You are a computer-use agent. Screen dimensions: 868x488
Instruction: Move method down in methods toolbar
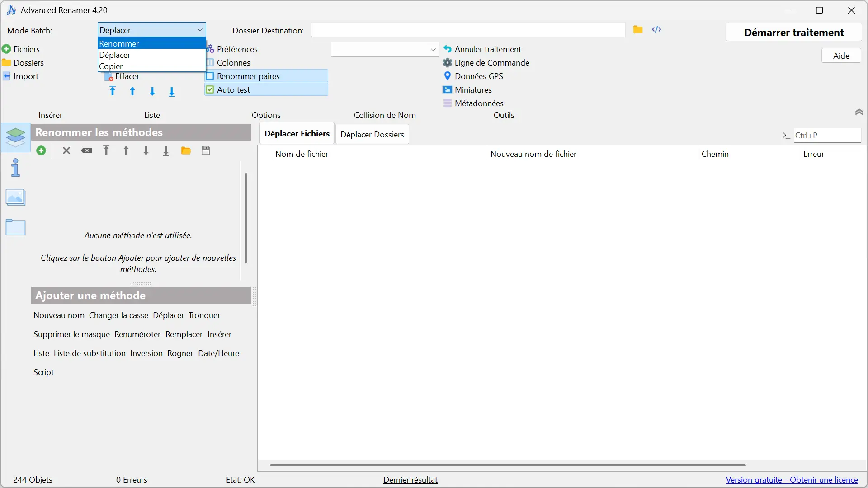tap(146, 150)
